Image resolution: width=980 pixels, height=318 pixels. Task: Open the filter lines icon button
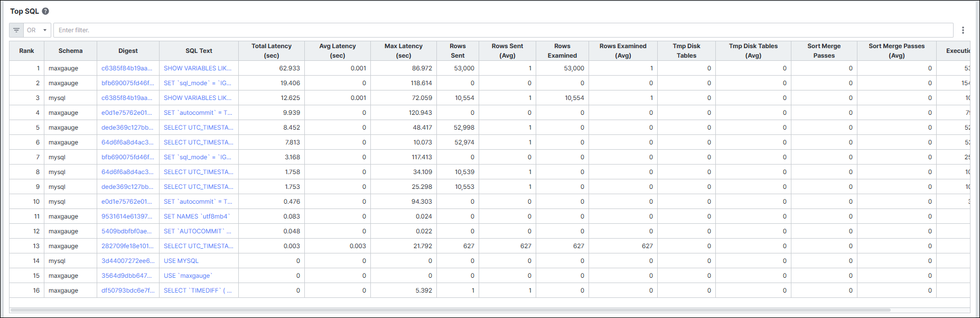pyautogui.click(x=16, y=30)
